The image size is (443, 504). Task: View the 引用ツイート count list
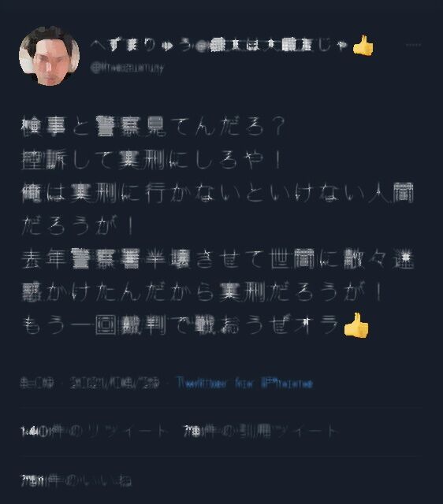[x=261, y=431]
